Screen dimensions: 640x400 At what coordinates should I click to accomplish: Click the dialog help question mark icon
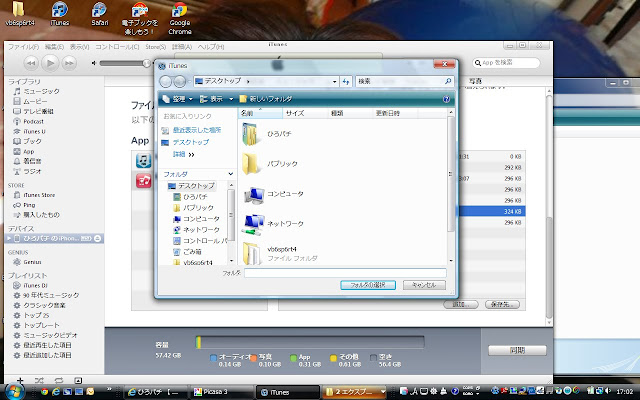click(x=446, y=99)
